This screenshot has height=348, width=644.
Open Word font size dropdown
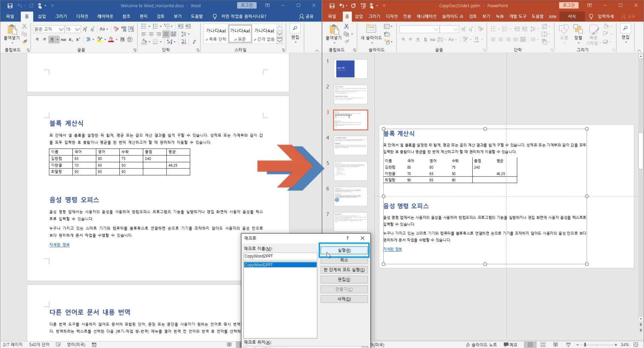point(77,29)
